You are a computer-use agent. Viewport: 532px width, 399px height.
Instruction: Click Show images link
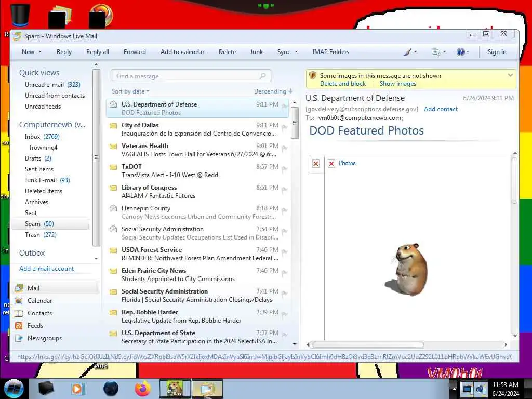[397, 84]
